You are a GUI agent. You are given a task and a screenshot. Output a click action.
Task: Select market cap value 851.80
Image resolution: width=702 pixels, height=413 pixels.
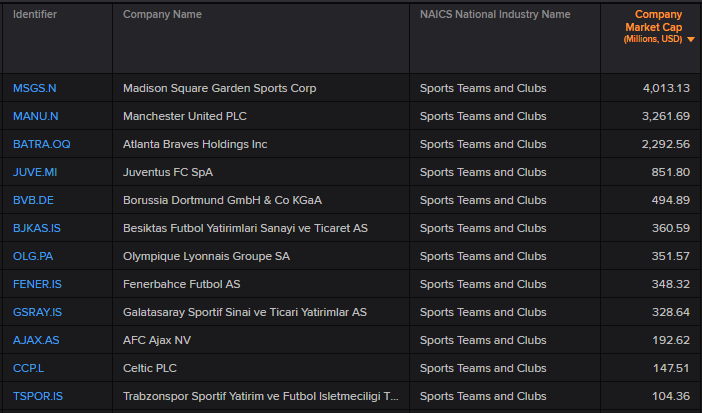coord(671,172)
